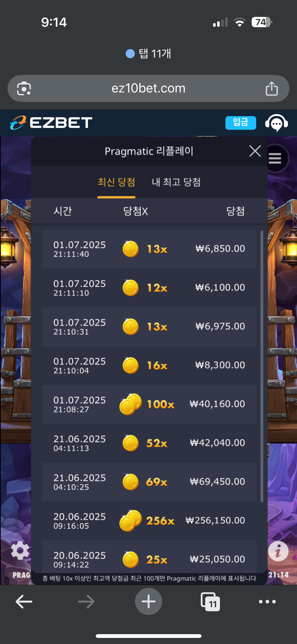This screenshot has width=297, height=644.
Task: Tap the customer support headset icon
Action: 276,123
